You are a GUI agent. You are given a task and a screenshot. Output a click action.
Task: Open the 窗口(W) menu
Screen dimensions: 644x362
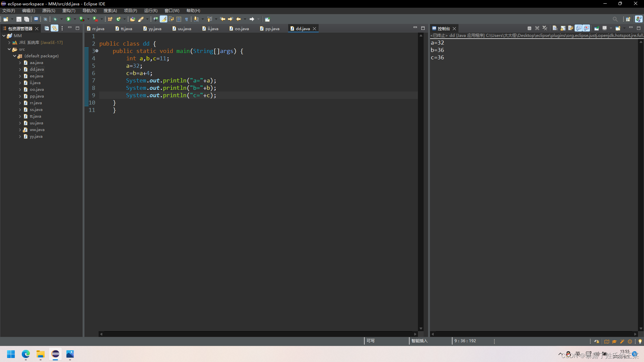(x=172, y=11)
